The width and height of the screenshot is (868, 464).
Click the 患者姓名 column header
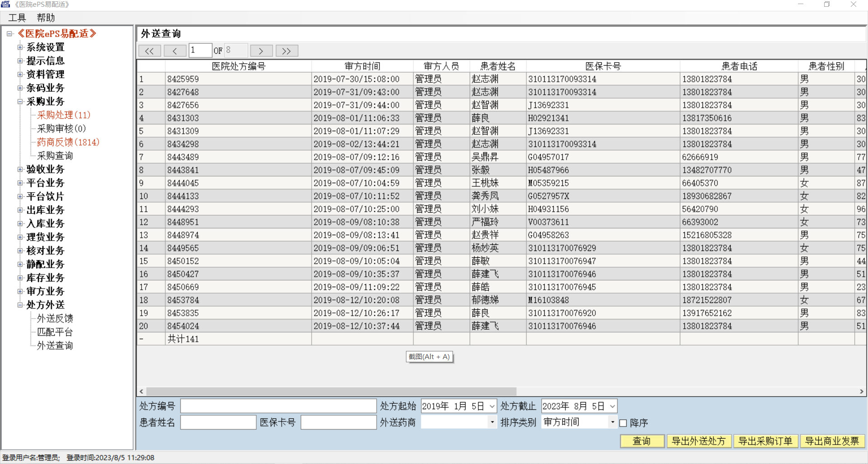[x=498, y=66]
